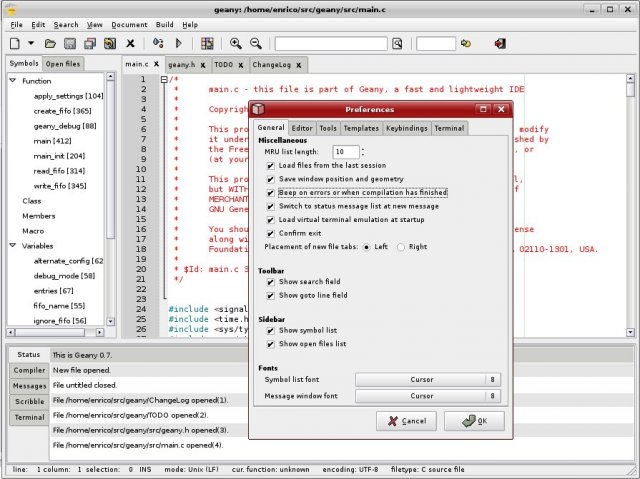Click the Zoom out magnifier icon
This screenshot has width=640, height=479.
click(x=256, y=43)
